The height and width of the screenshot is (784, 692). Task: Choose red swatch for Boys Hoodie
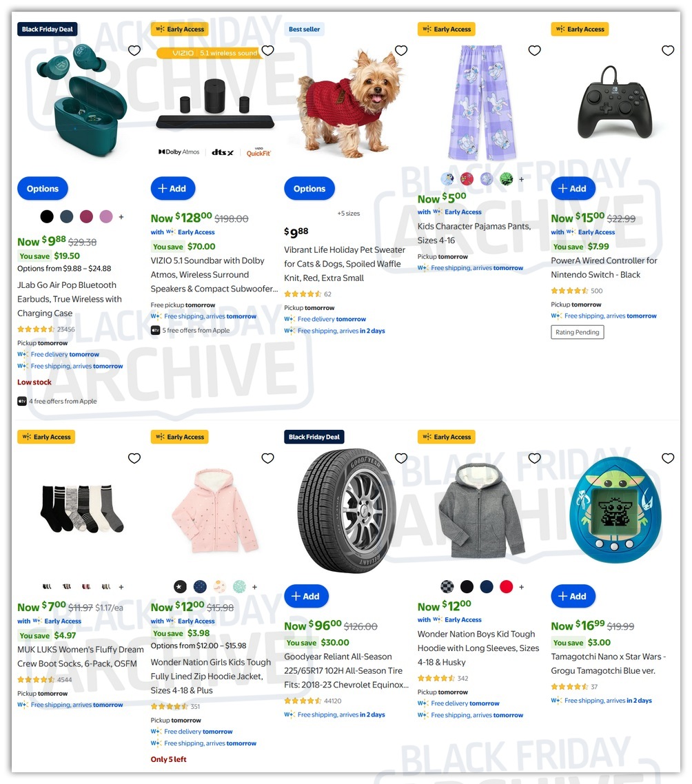[x=507, y=586]
